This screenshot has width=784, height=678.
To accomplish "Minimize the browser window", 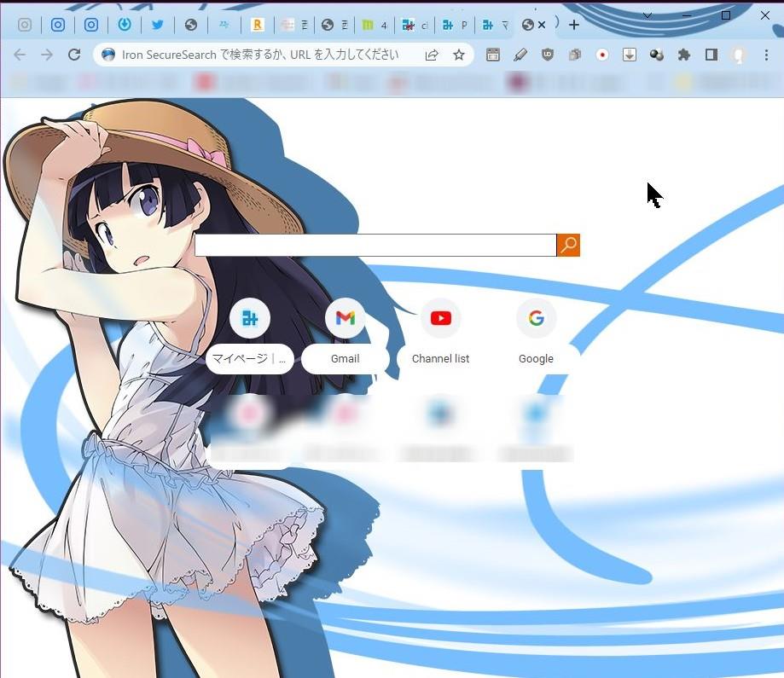I will (687, 15).
